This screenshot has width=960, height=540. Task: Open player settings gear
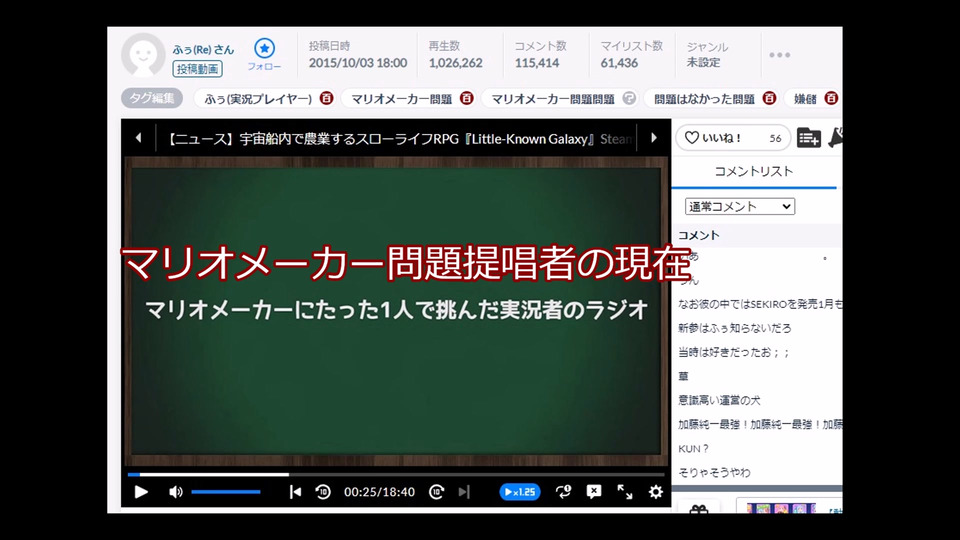pyautogui.click(x=656, y=492)
